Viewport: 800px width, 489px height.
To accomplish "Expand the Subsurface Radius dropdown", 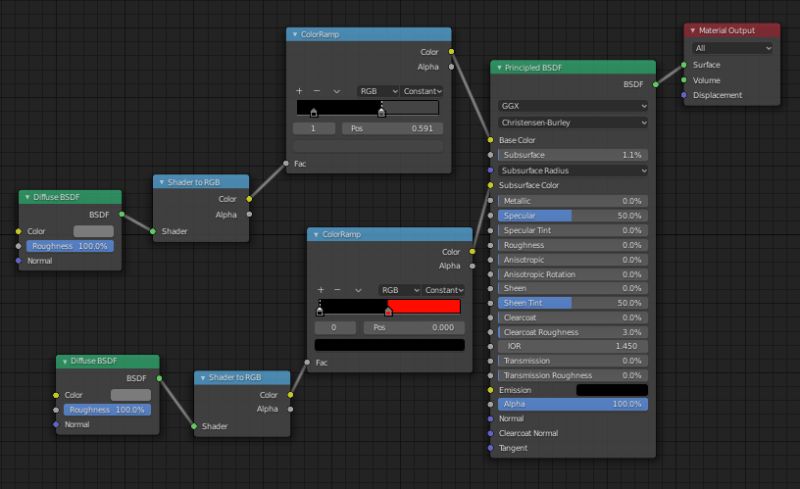I will coord(573,170).
